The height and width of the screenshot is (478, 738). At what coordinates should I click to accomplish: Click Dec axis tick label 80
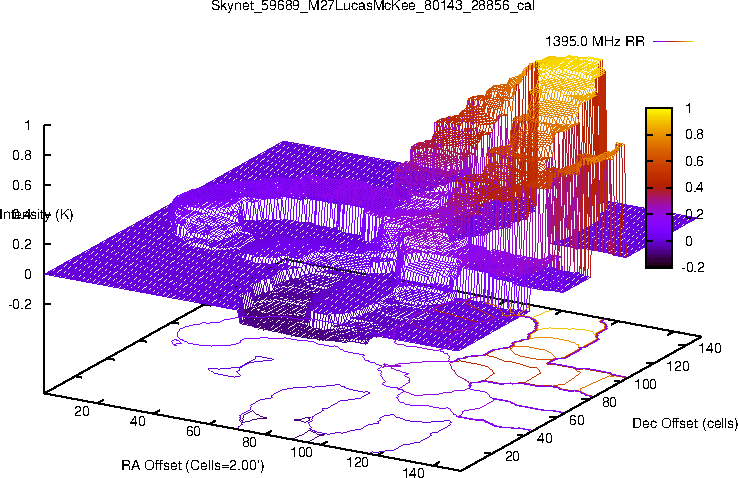pos(609,402)
